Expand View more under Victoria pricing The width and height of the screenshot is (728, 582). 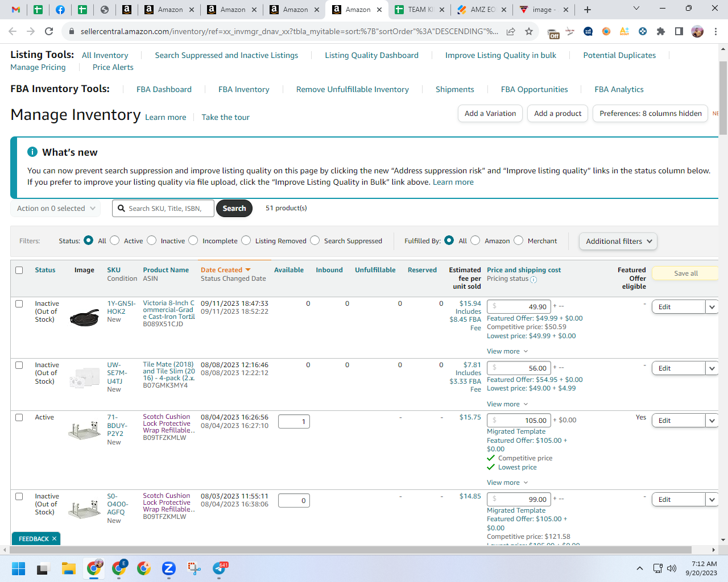tap(507, 351)
